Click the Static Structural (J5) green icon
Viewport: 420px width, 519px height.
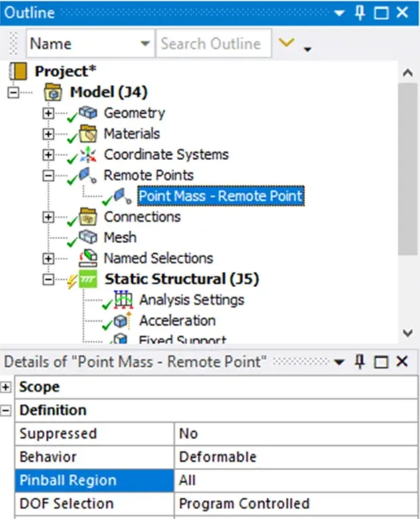pyautogui.click(x=88, y=279)
